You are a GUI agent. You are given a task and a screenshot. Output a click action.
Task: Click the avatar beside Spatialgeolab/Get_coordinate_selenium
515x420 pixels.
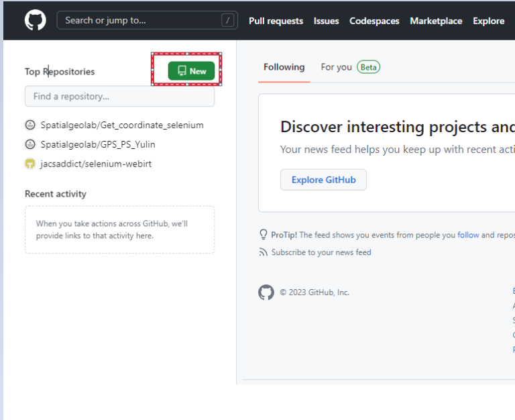(30, 125)
